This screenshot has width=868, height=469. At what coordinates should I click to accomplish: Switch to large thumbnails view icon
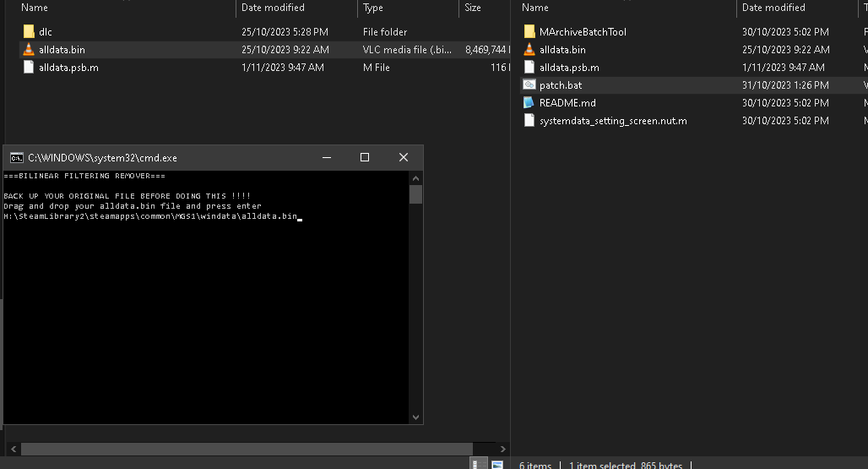click(x=497, y=464)
